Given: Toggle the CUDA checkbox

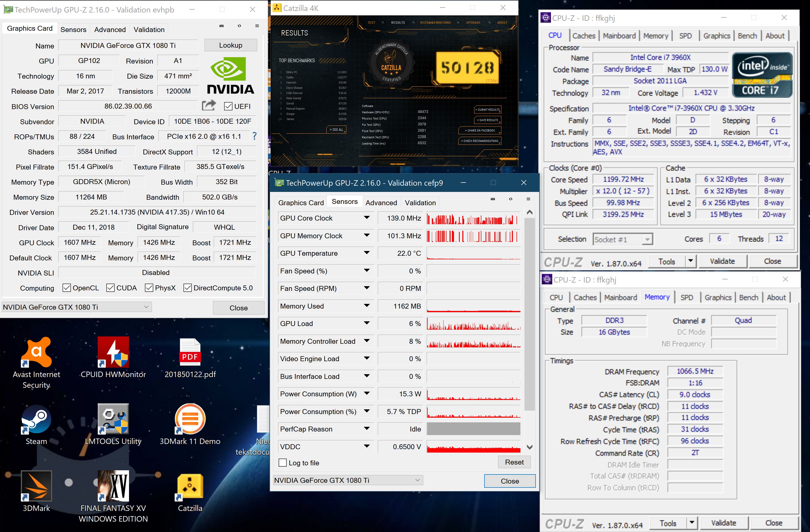Looking at the screenshot, I should click(x=110, y=288).
